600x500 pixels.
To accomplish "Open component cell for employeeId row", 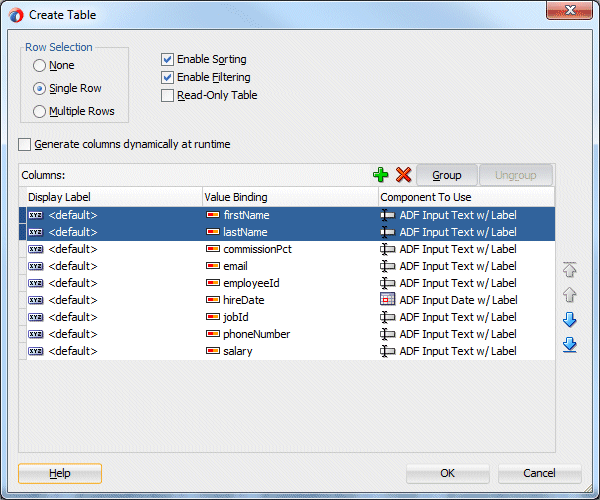I will tap(466, 283).
